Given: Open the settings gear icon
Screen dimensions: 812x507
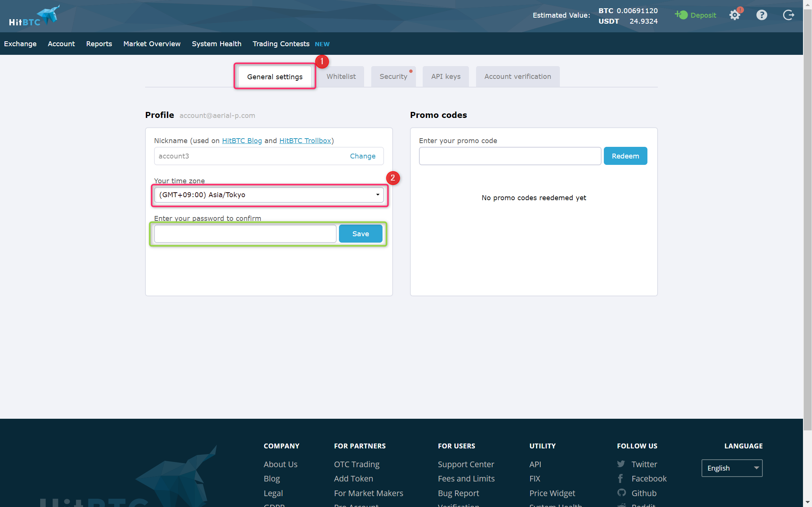Looking at the screenshot, I should tap(735, 15).
